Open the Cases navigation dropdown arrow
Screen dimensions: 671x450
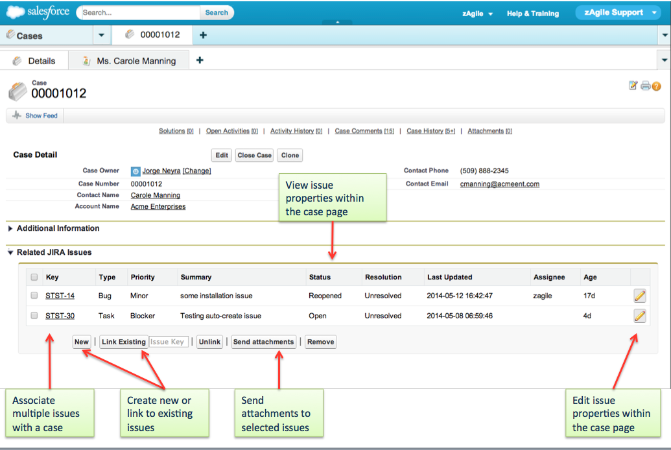click(101, 35)
